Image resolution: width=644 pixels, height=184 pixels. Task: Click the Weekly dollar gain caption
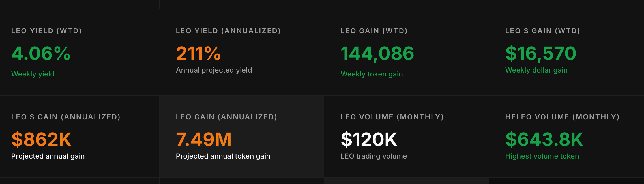coord(536,70)
